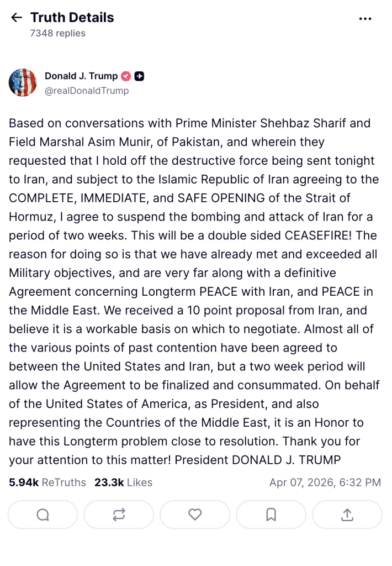View the 23.3k Likes list

[x=123, y=483]
